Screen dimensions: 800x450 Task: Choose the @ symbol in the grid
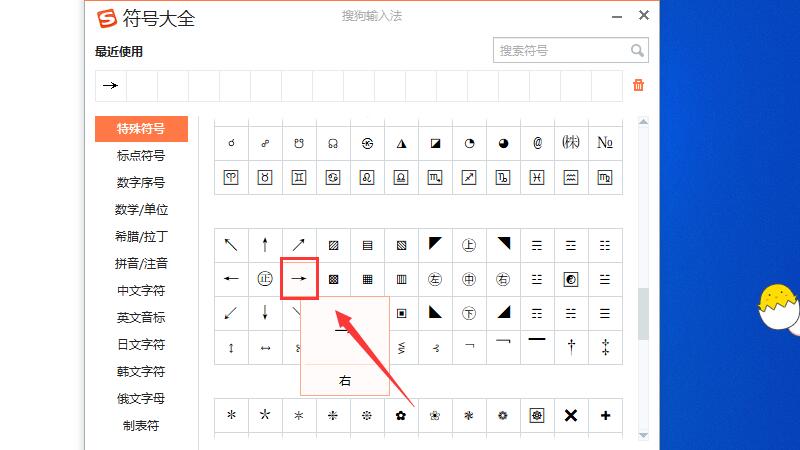coord(537,143)
